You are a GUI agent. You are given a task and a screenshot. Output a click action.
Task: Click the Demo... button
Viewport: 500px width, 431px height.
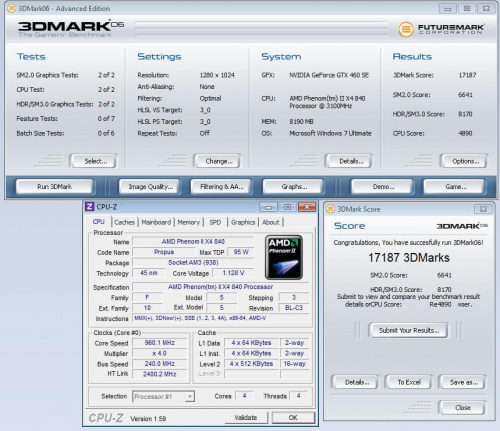pyautogui.click(x=382, y=187)
